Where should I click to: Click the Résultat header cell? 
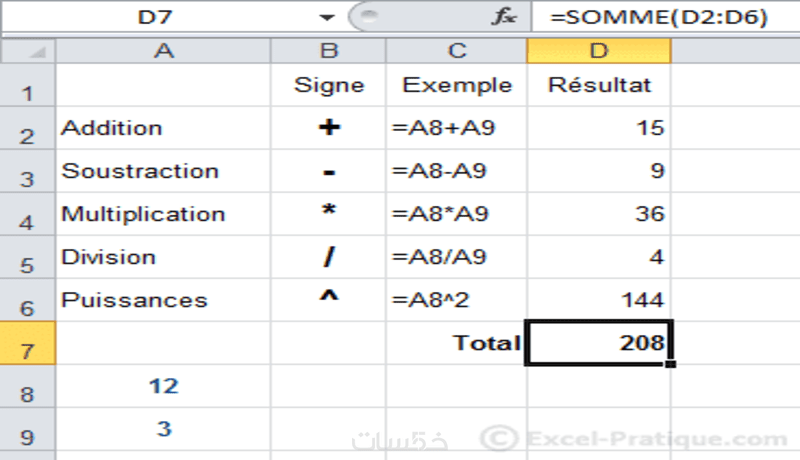pyautogui.click(x=598, y=85)
